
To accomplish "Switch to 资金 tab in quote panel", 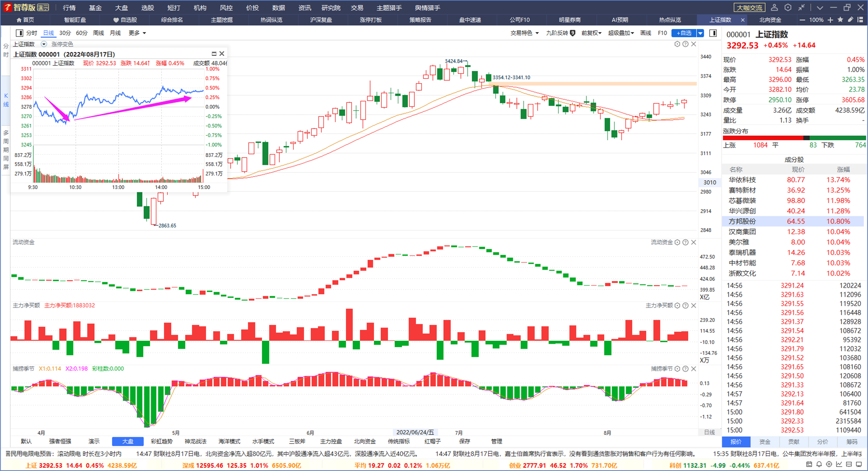I will (x=765, y=442).
